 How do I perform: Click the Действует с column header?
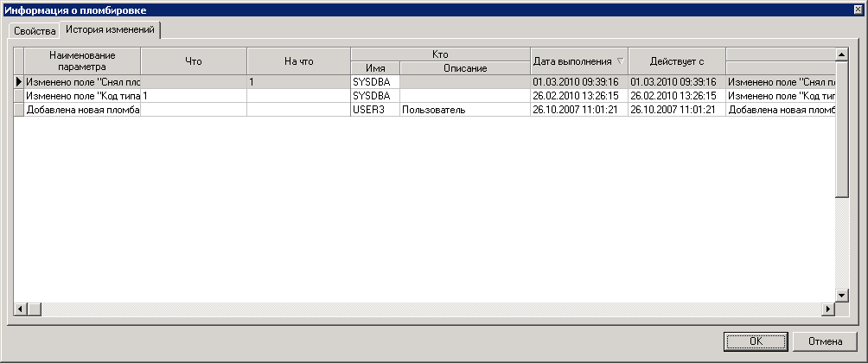[x=677, y=61]
